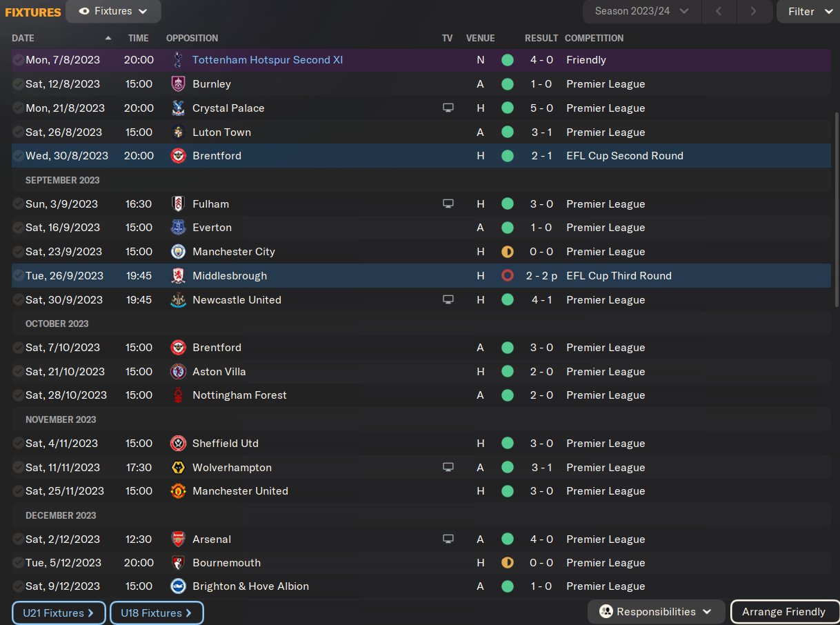
Task: Sort fixtures by the Date column header
Action: click(x=23, y=39)
